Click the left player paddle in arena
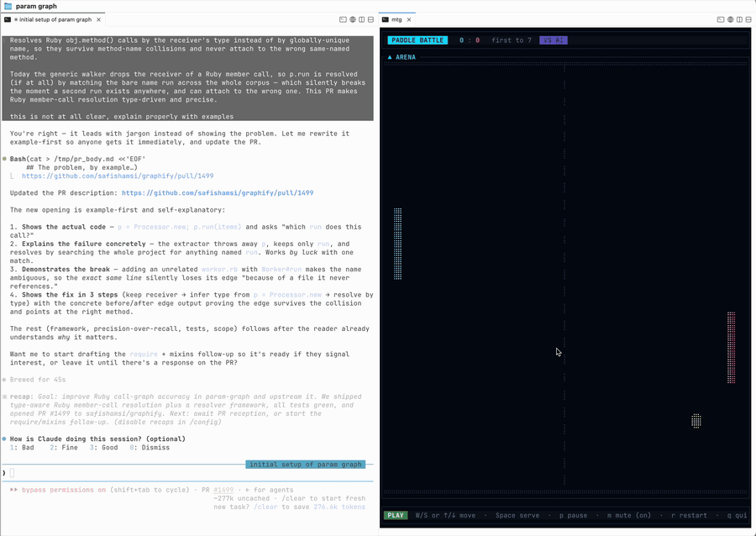756x536 pixels. click(x=398, y=244)
